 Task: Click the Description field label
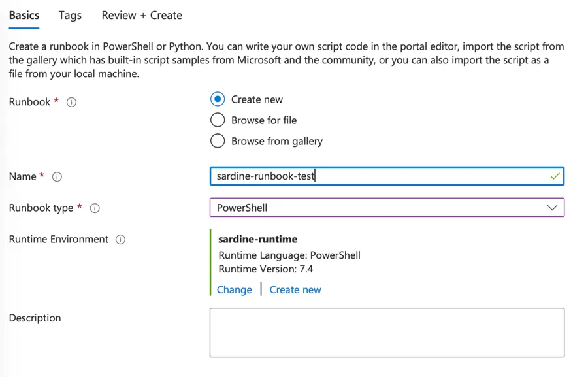tap(35, 318)
